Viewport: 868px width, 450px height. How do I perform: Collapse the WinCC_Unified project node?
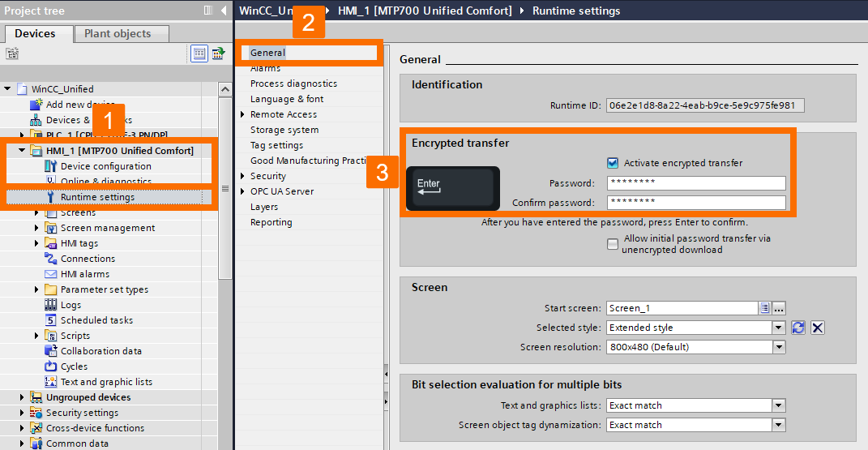point(7,88)
